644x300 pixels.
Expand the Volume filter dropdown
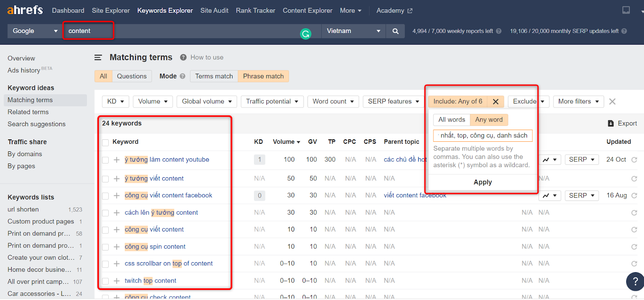coord(153,101)
